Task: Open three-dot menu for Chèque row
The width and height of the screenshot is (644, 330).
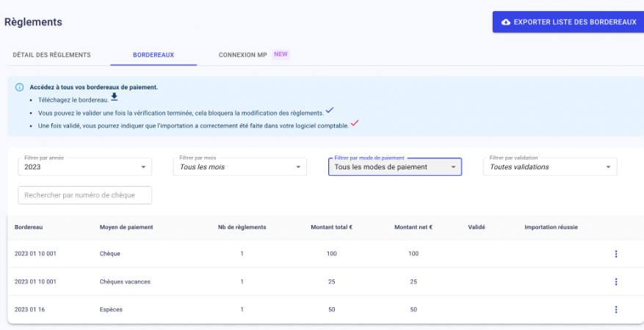Action: tap(615, 254)
